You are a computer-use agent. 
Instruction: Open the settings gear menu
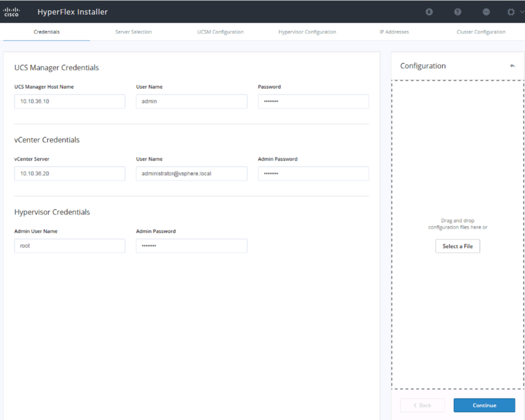511,12
